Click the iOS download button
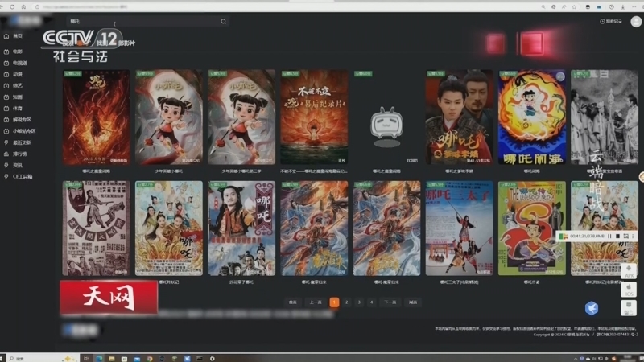This screenshot has width=644, height=362. (629, 290)
